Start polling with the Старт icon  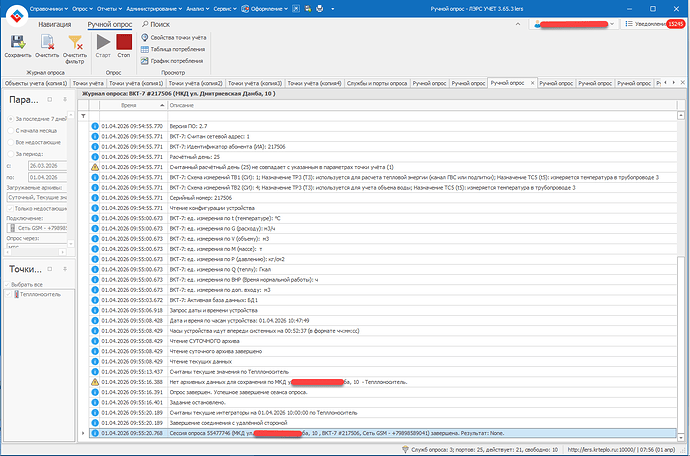point(104,46)
